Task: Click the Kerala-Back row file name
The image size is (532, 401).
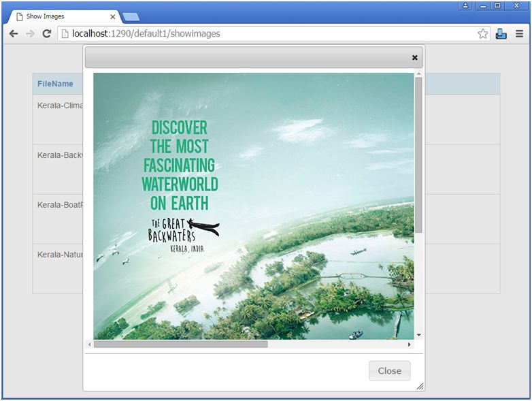Action: 60,155
